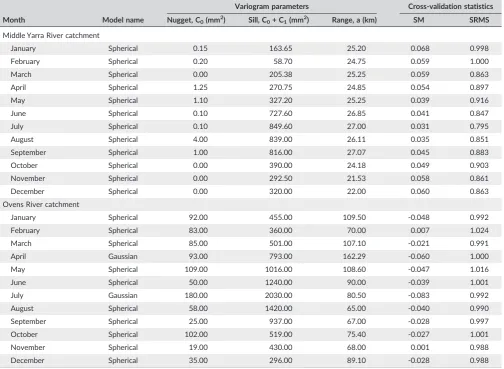This screenshot has width=504, height=369.
Task: Click sill value 1240.00
Action: pyautogui.click(x=279, y=282)
